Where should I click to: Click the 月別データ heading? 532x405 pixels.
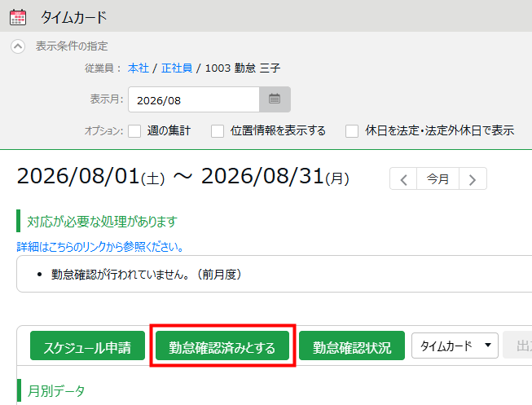[x=56, y=391]
